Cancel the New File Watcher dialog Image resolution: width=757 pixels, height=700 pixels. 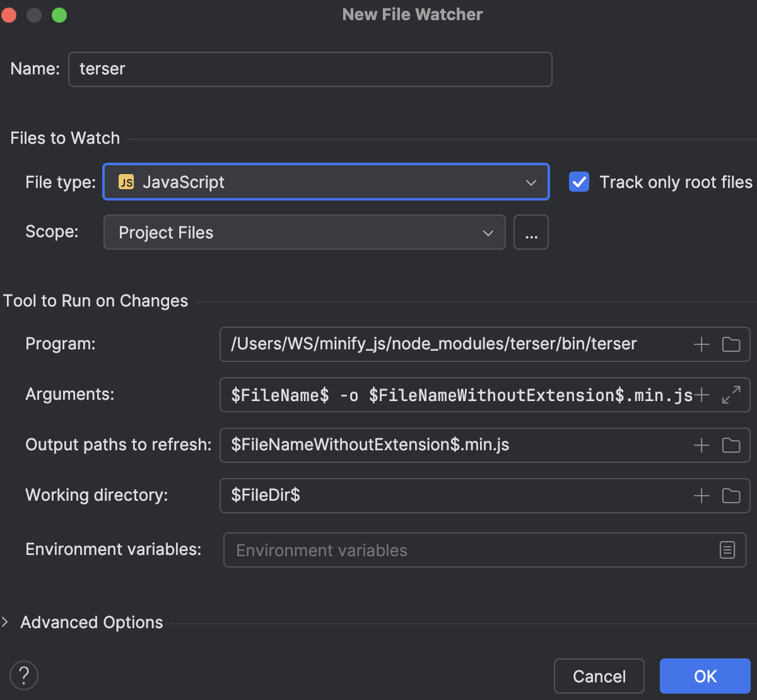click(x=599, y=675)
